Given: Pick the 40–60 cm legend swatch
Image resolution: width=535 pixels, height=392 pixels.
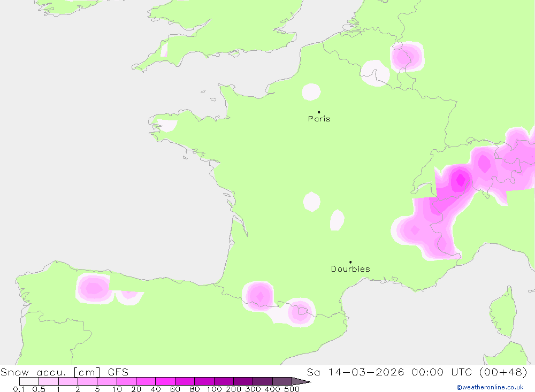Looking at the screenshot, I should (165, 381).
